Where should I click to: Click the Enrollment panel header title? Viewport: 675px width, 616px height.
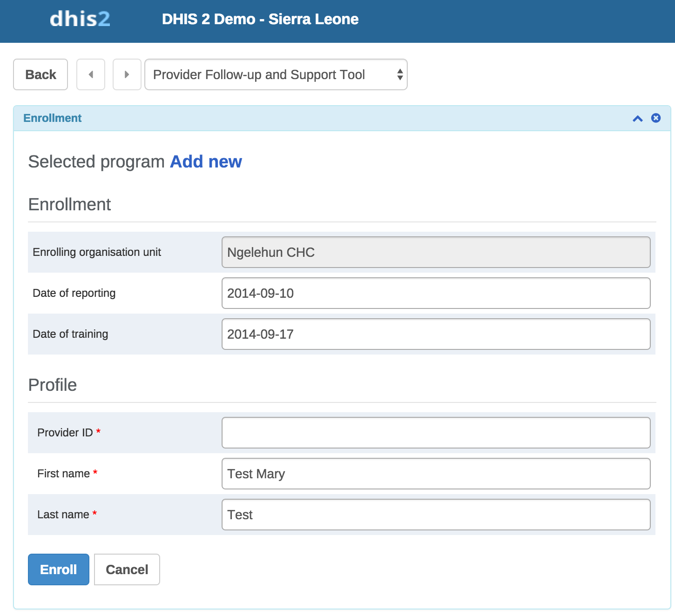(53, 118)
